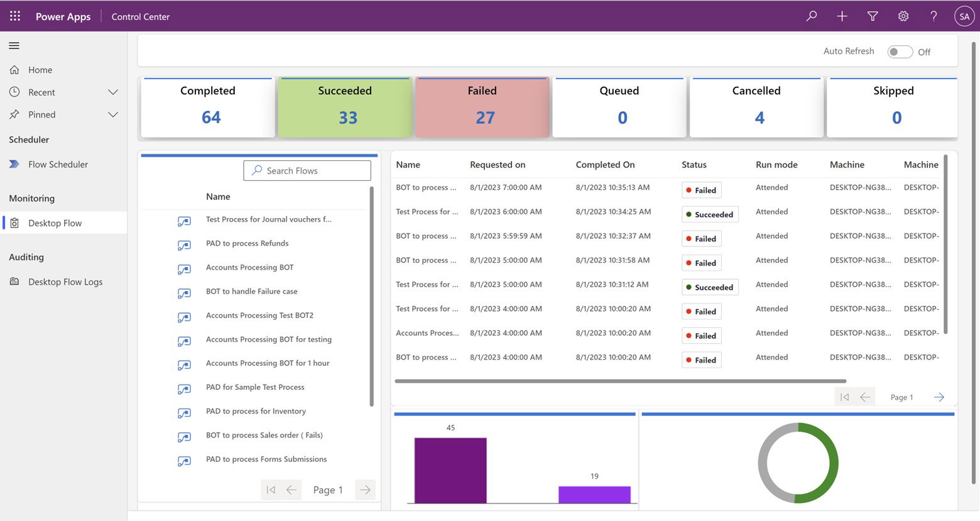
Task: Open the app launcher waffle icon
Action: point(15,16)
